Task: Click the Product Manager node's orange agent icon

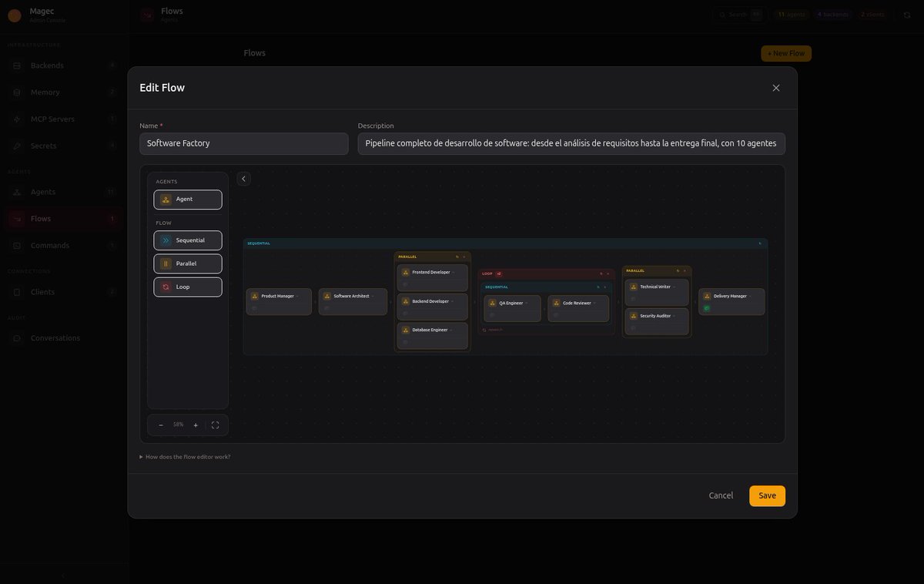Action: (x=255, y=296)
